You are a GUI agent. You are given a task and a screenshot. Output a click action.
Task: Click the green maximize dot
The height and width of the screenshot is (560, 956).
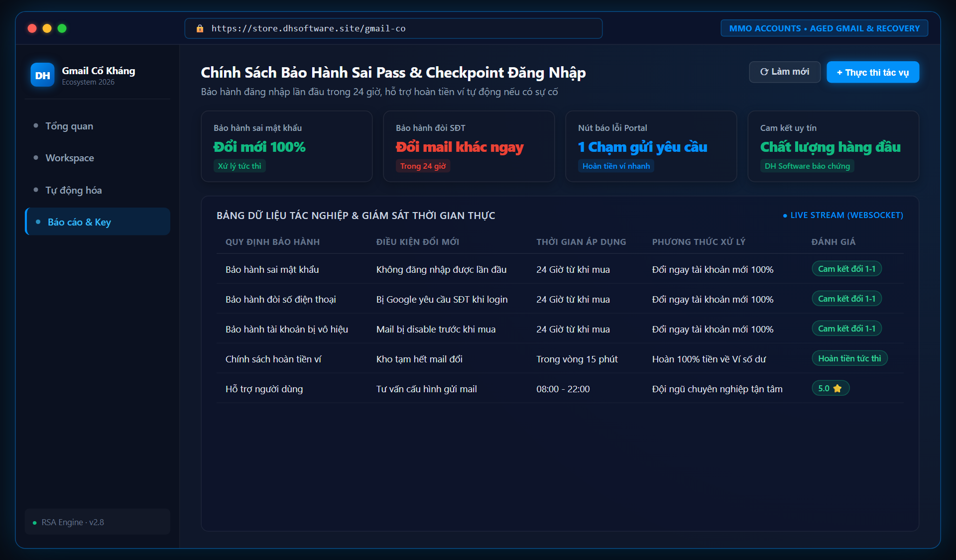click(x=62, y=28)
